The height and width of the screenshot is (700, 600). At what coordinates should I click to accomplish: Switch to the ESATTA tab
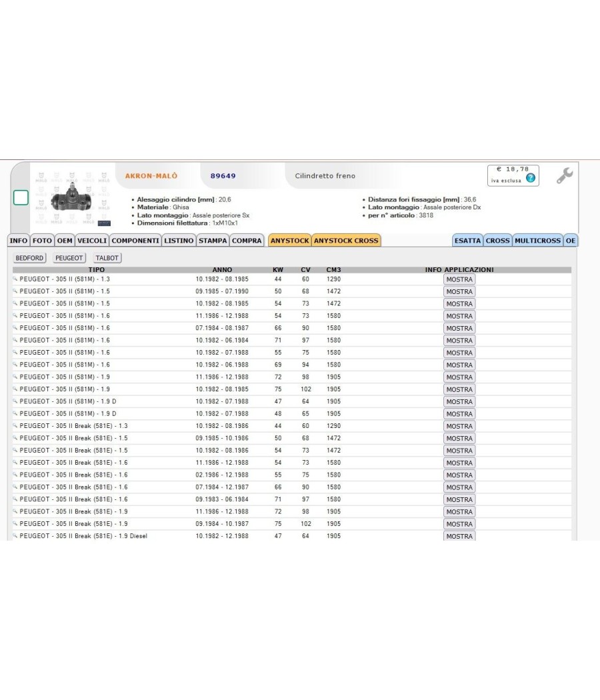coord(467,240)
